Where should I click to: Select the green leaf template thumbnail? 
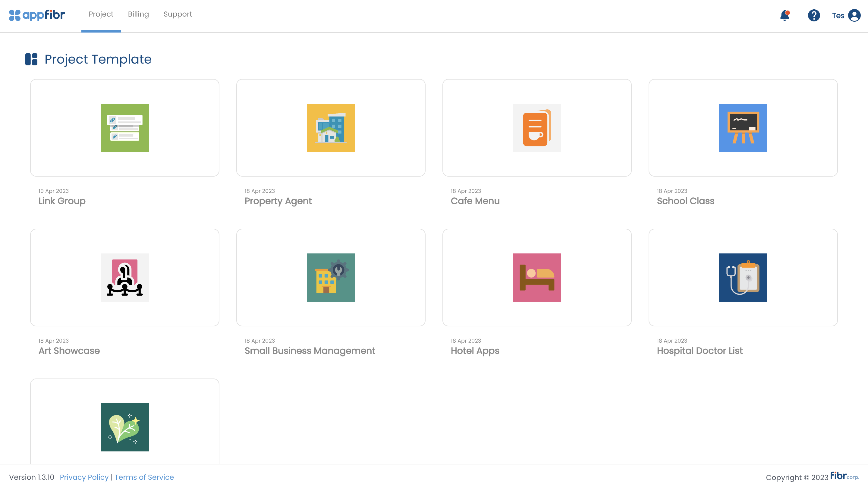[x=125, y=427]
